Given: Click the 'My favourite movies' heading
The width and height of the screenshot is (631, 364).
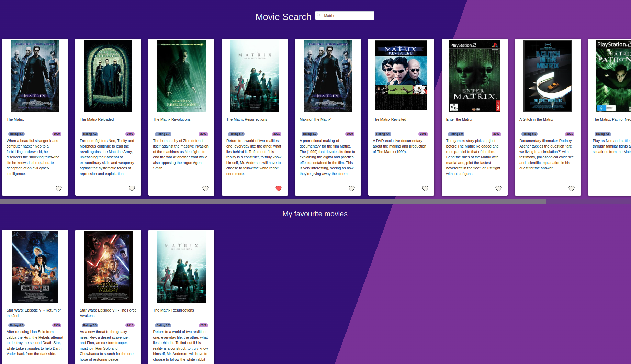Looking at the screenshot, I should click(315, 214).
